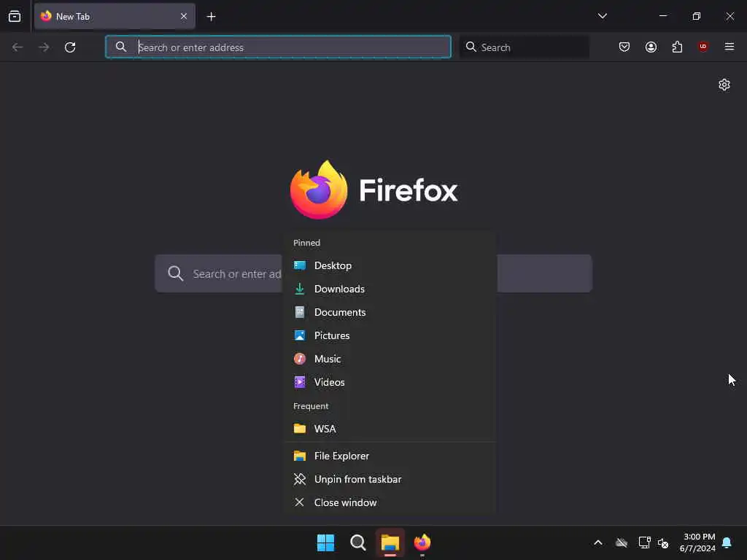Open the muted volume tray icon
The image size is (747, 560).
663,542
